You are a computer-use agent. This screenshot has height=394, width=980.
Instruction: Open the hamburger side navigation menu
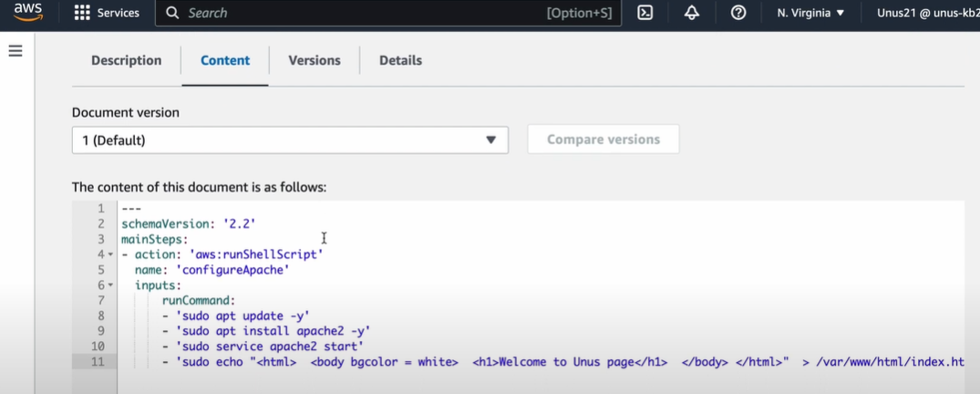pyautogui.click(x=15, y=51)
